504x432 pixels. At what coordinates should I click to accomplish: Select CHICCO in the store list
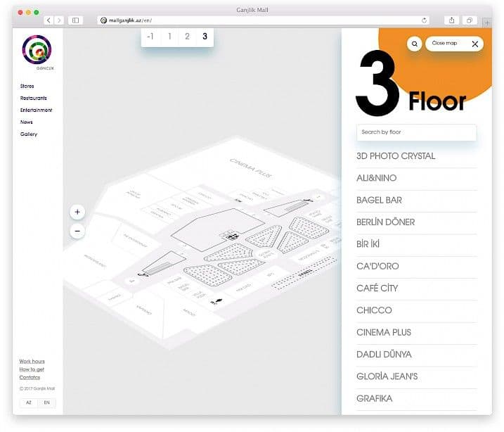pos(417,310)
